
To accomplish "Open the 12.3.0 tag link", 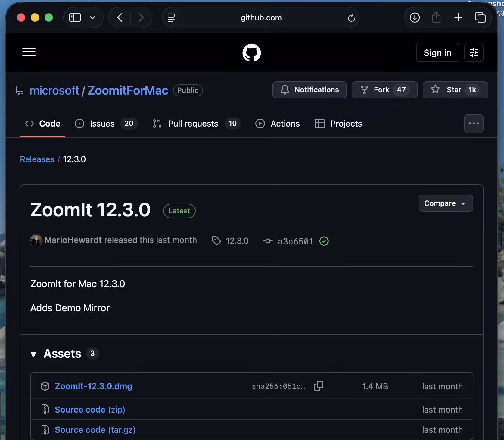I will (231, 241).
